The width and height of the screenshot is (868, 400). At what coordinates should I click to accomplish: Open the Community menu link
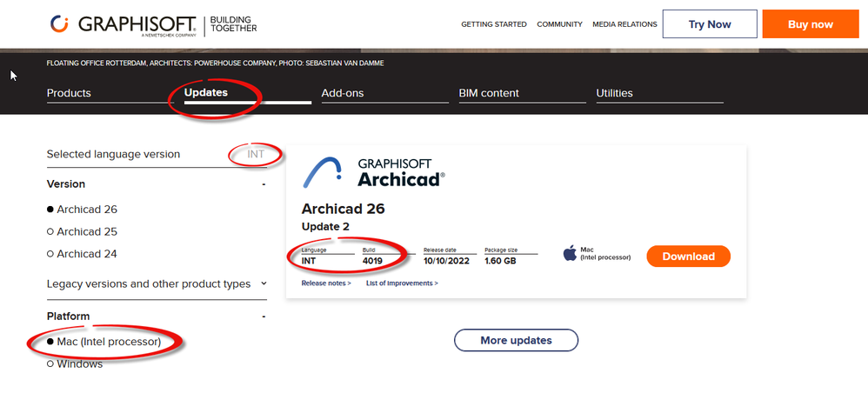click(x=559, y=24)
